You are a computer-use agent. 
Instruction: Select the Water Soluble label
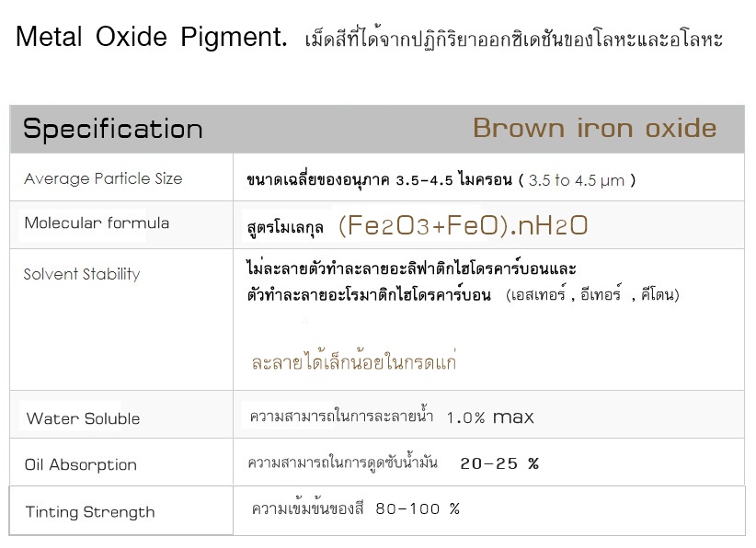coord(83,418)
